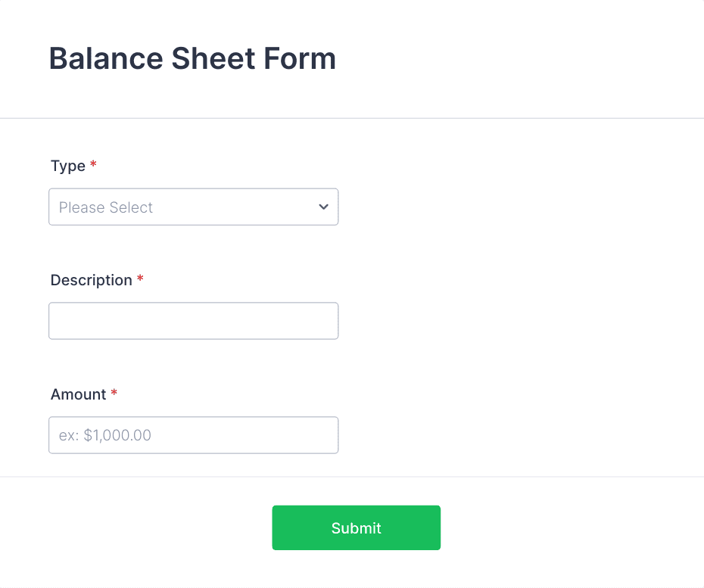Click the Submit button text label
Viewport: 704px width, 588px height.
click(356, 527)
